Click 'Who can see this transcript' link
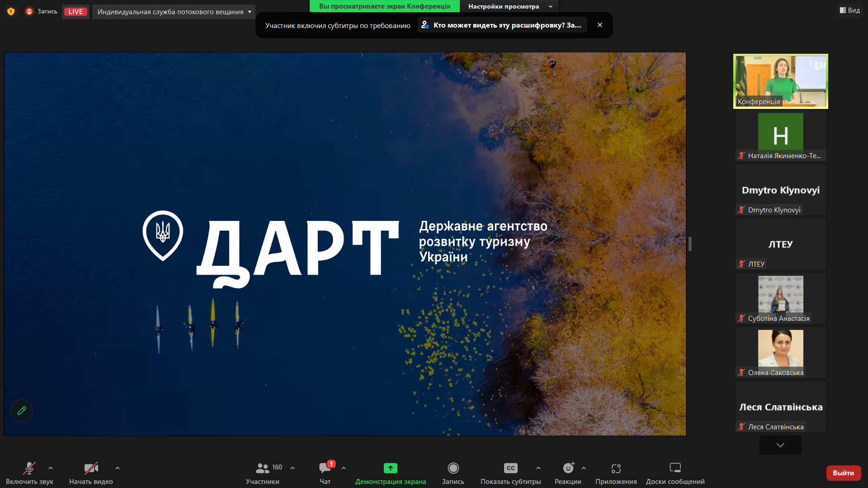 point(502,25)
